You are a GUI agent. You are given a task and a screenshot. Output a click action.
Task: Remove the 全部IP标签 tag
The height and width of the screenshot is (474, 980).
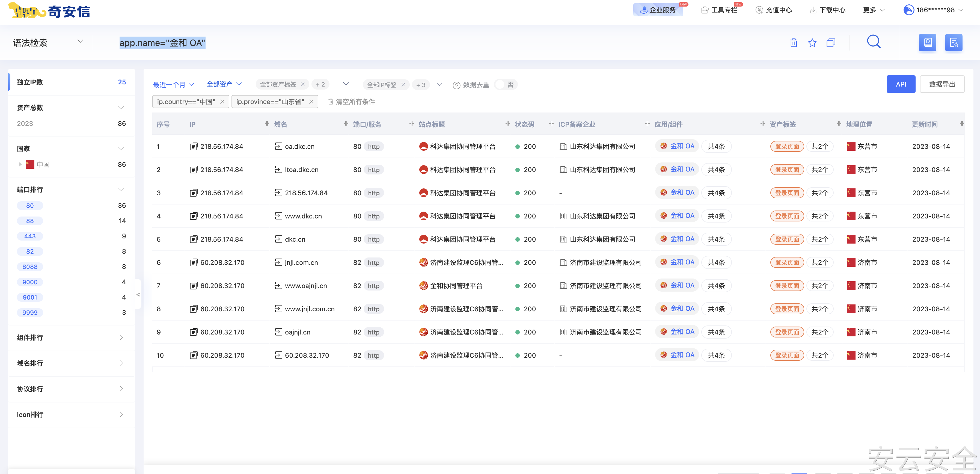click(x=403, y=85)
